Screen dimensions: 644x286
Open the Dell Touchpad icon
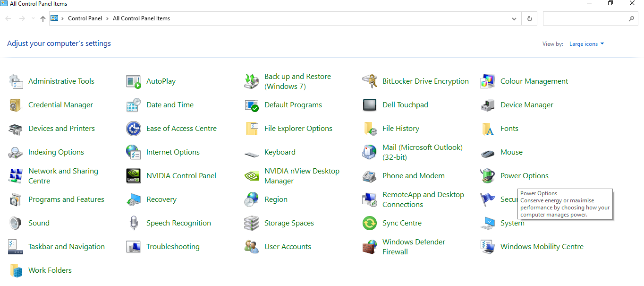(x=370, y=105)
